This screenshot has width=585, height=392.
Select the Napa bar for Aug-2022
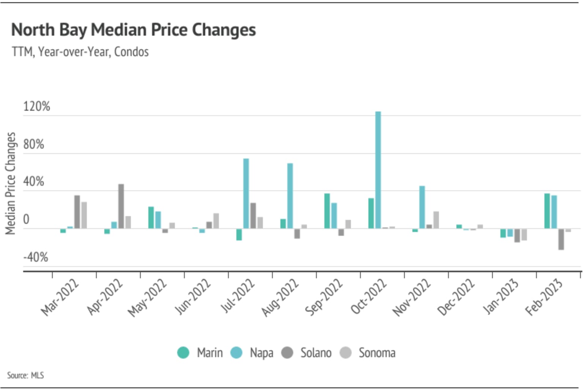click(290, 196)
